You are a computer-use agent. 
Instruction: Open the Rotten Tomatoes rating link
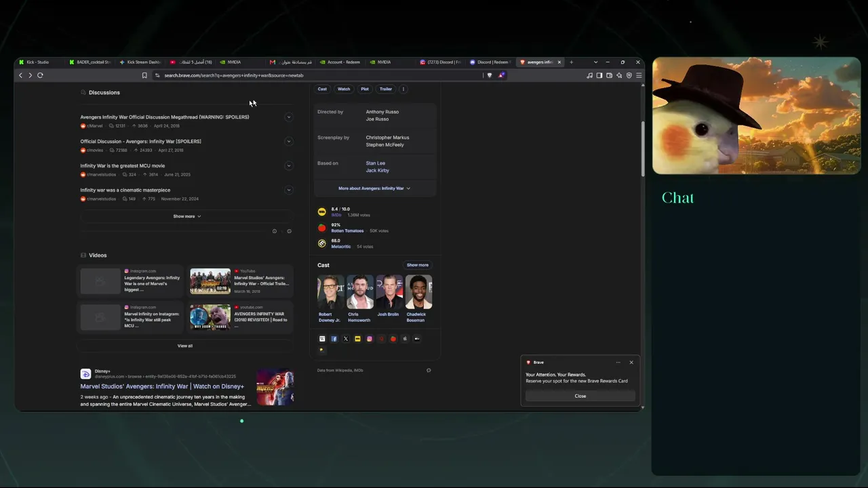tap(347, 231)
